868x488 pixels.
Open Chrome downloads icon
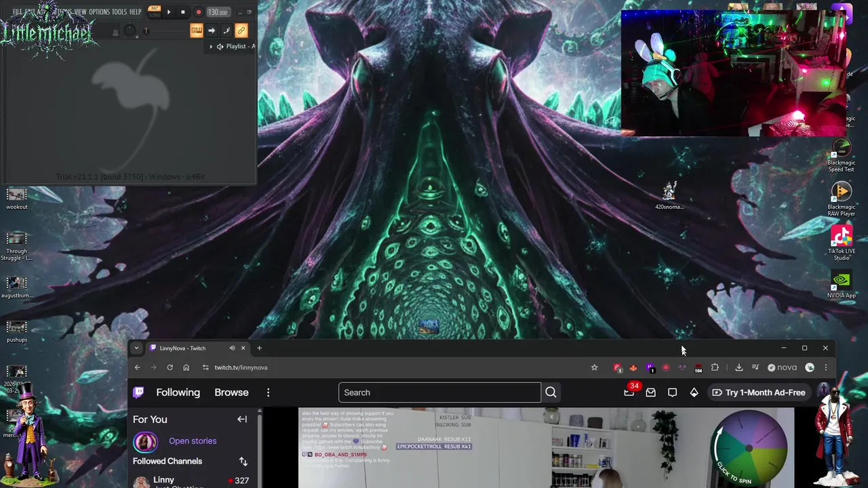point(739,367)
